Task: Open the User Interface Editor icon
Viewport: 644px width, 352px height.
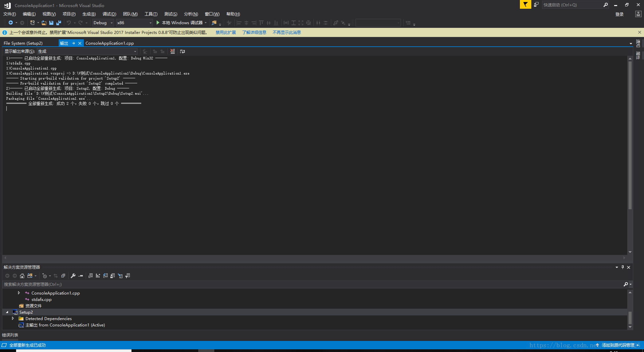Action: pos(113,276)
